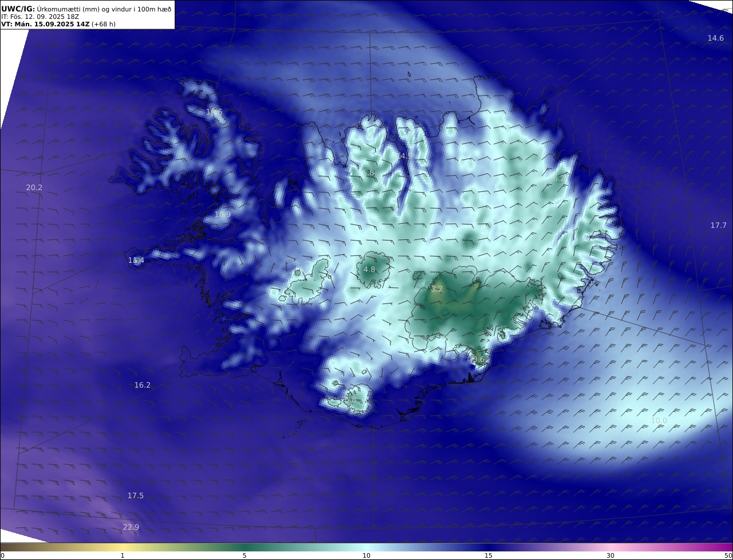Click the 0 tick on the color scale
733x560 pixels.
(2, 555)
